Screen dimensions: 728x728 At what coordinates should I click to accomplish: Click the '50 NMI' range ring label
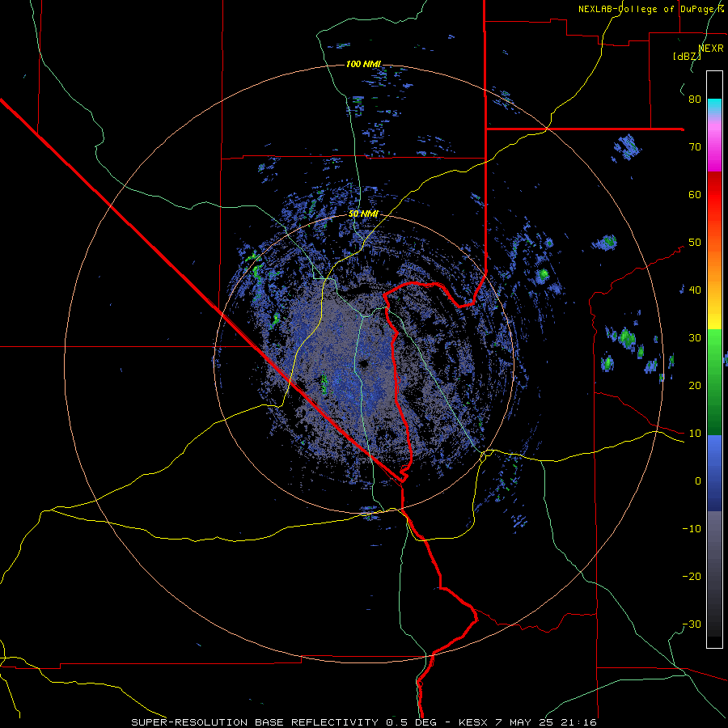click(x=363, y=214)
